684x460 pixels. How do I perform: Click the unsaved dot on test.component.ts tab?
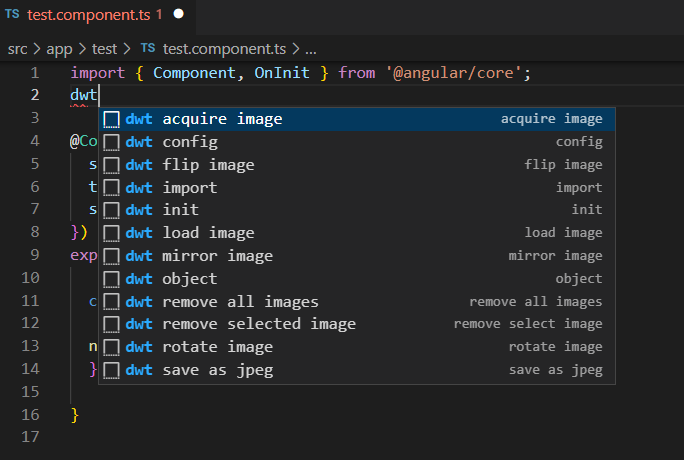pyautogui.click(x=179, y=15)
